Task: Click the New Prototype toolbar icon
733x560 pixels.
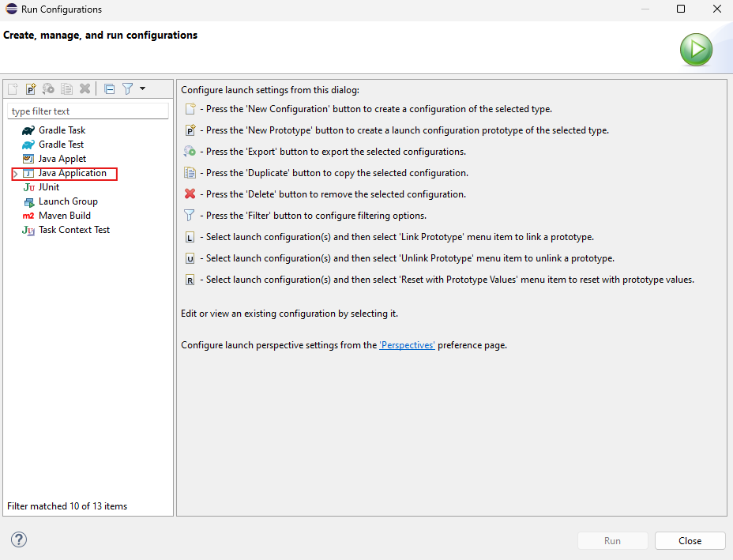Action: tap(31, 89)
